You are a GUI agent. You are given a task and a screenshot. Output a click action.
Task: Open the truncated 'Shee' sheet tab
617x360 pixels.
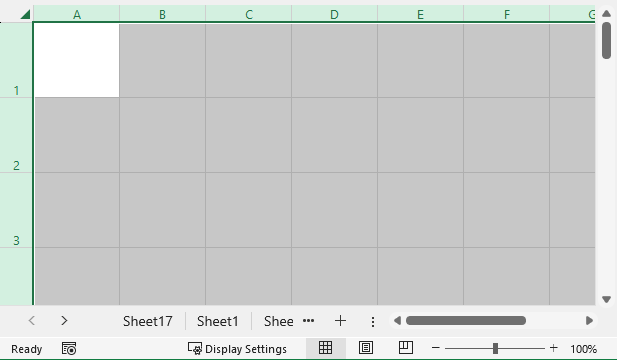[x=278, y=321]
